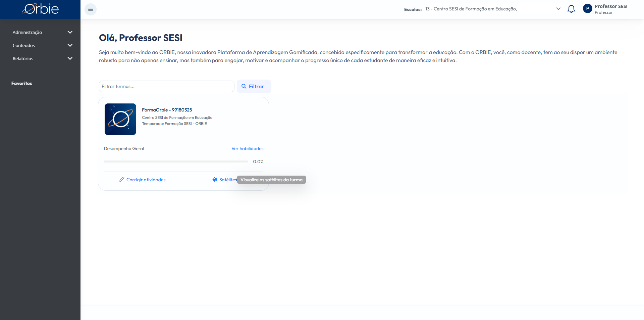Click the Filtrar button text
The width and height of the screenshot is (644, 320).
(256, 87)
